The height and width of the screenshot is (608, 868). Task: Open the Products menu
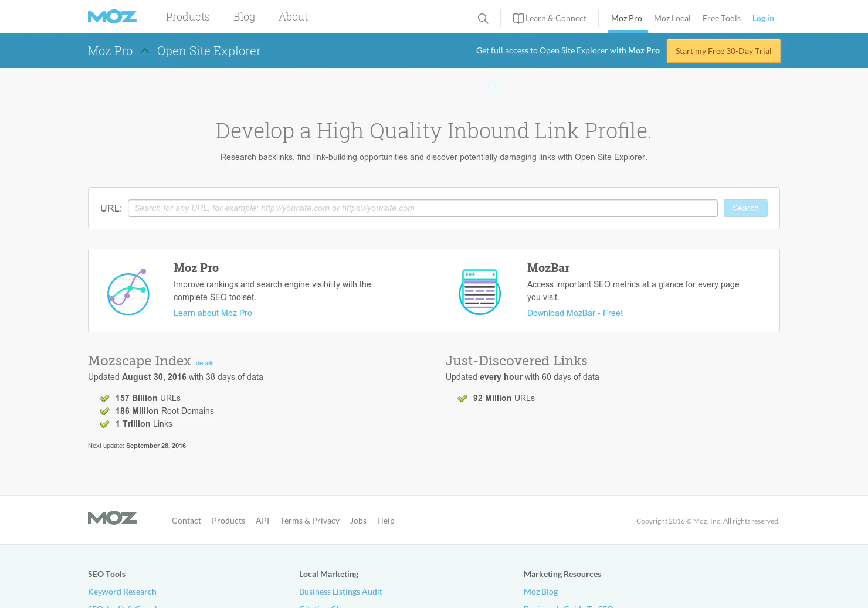coord(188,17)
